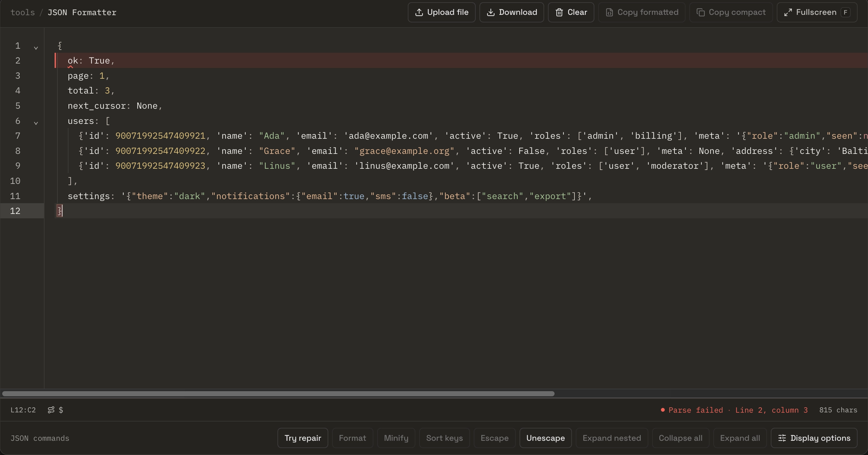868x455 pixels.
Task: Click 'next_cursor' on line 5
Action: (x=97, y=106)
